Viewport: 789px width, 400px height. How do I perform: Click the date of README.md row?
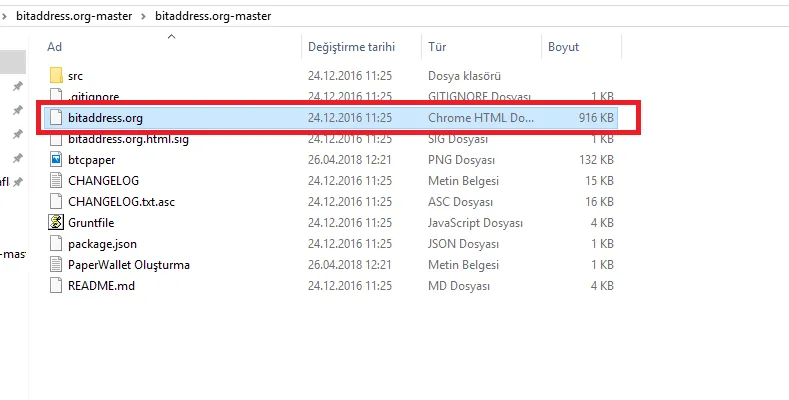[x=350, y=286]
